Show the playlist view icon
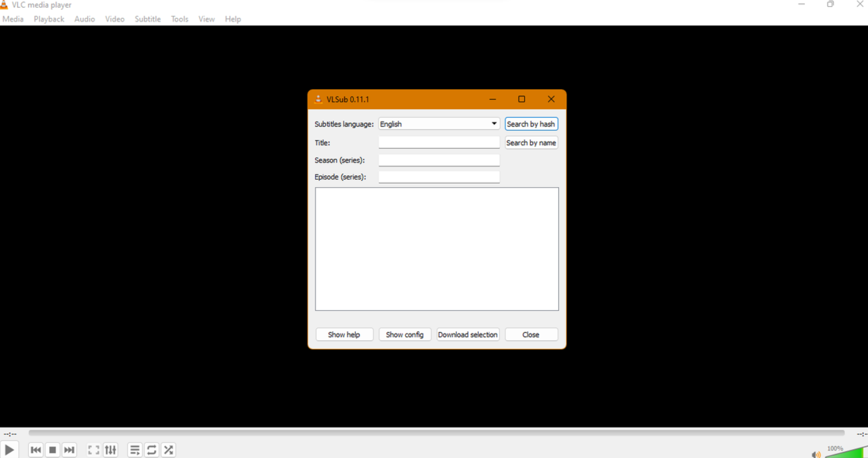Viewport: 868px width, 458px height. click(x=135, y=450)
